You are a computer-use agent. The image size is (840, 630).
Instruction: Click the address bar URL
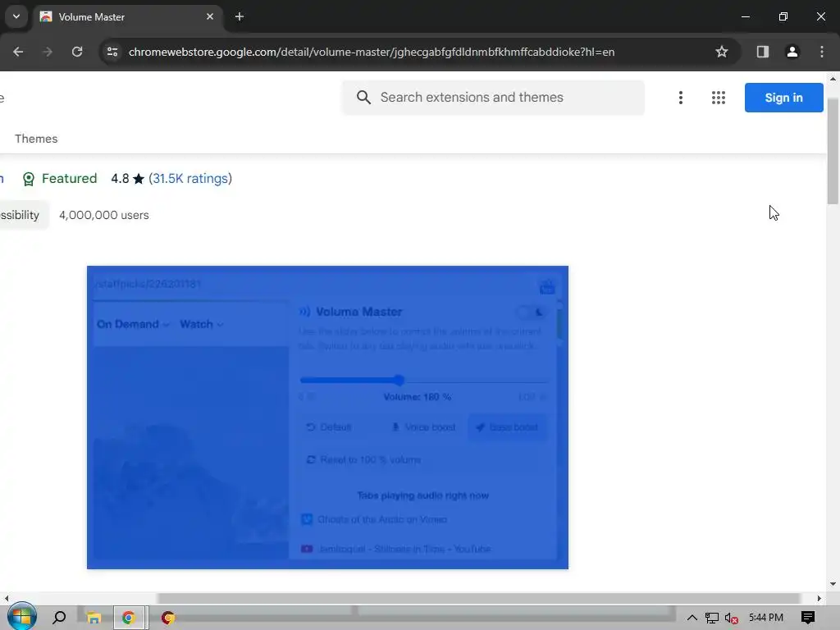pyautogui.click(x=372, y=52)
